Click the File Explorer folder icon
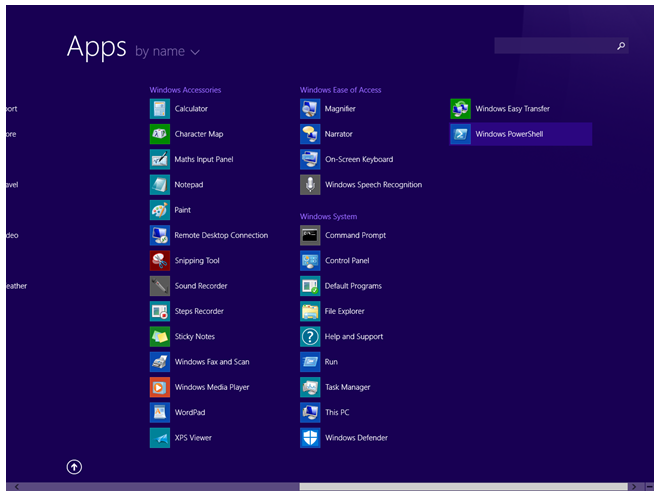 [x=310, y=311]
